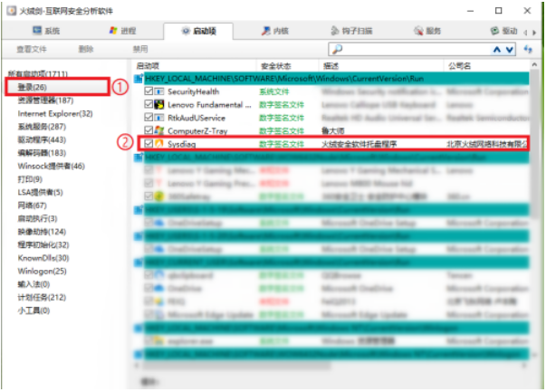Click the refresh icon beside search

point(528,50)
